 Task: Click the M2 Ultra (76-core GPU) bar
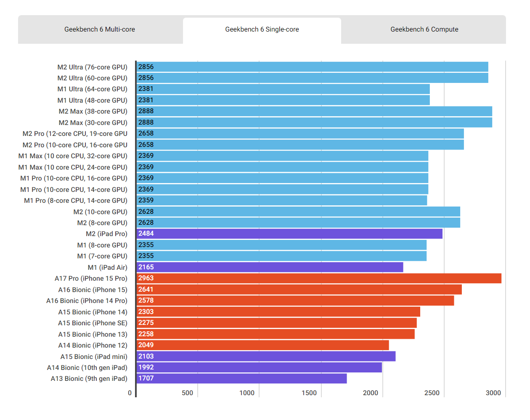tap(313, 67)
